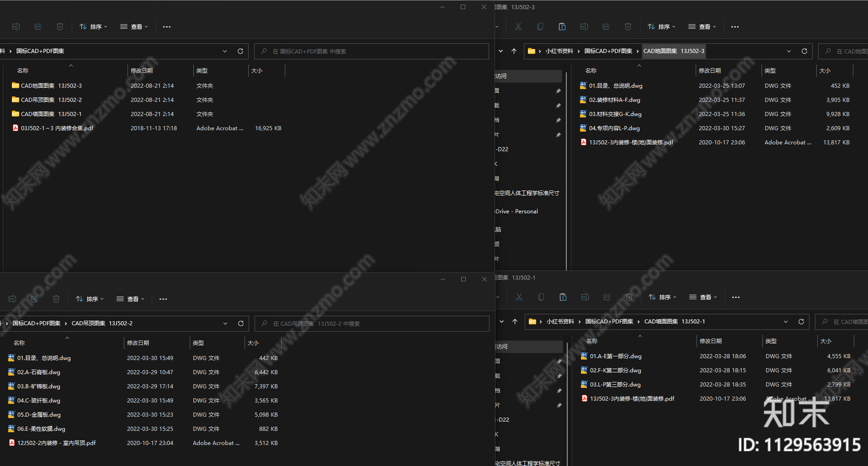Screen dimensions: 868x466
Task: Sort by 修改日期 column in 国标CAD+PDF图集 window
Action: (x=142, y=71)
